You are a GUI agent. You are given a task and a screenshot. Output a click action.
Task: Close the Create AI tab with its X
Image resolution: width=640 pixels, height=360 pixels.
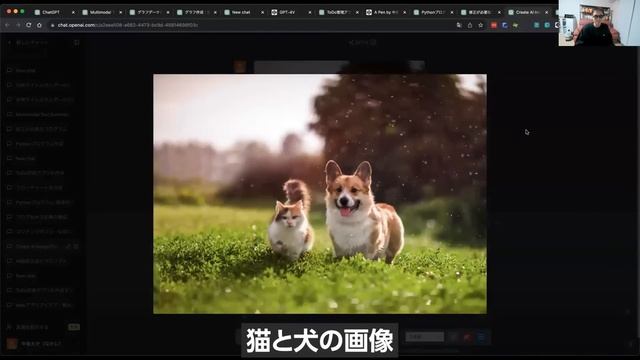(547, 13)
